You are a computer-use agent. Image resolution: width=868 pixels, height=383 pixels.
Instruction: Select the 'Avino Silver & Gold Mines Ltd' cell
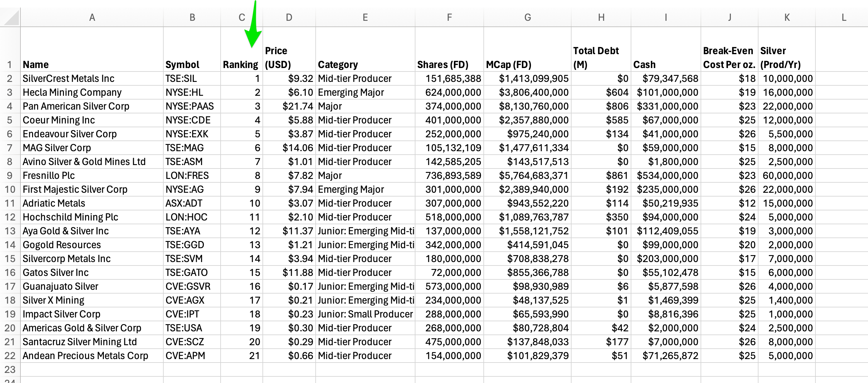click(x=92, y=162)
